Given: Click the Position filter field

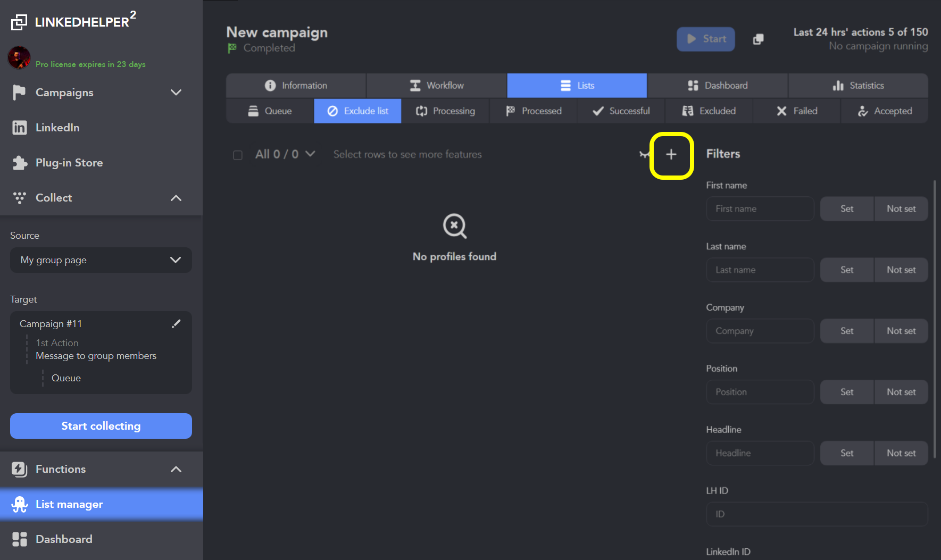Looking at the screenshot, I should coord(760,392).
